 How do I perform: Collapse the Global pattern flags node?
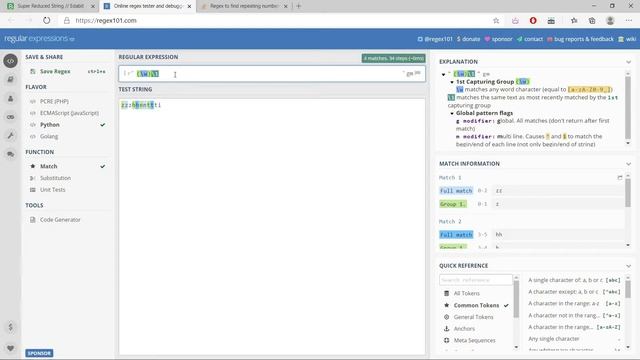coord(452,113)
